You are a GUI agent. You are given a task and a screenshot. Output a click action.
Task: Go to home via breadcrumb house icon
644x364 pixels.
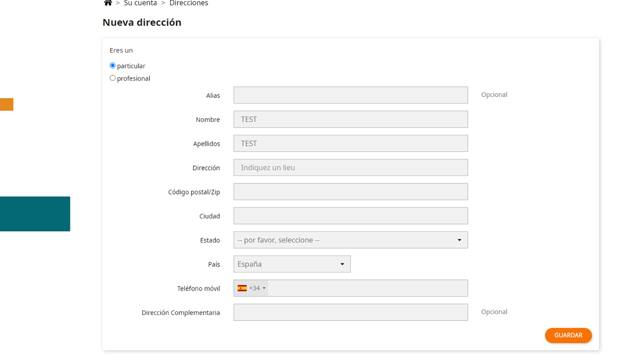coord(108,3)
